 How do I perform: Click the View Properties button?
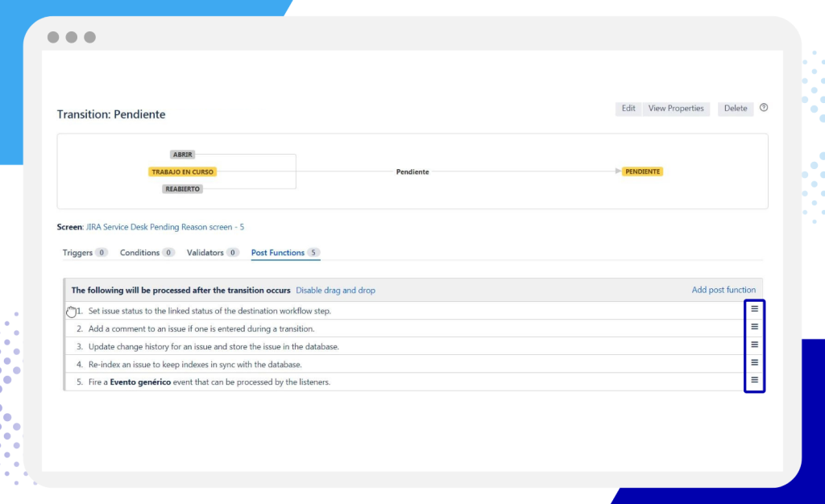675,109
